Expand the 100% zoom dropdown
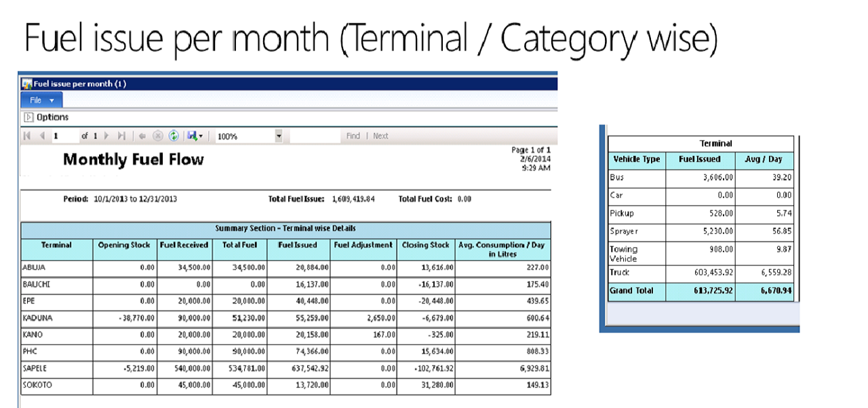The height and width of the screenshot is (408, 868). pyautogui.click(x=278, y=136)
